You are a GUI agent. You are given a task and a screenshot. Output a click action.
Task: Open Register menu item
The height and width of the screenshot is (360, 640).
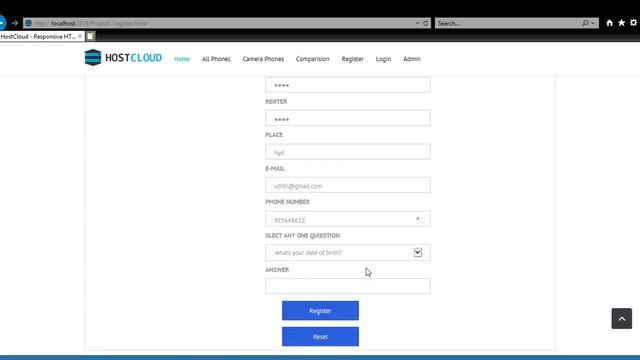(353, 59)
